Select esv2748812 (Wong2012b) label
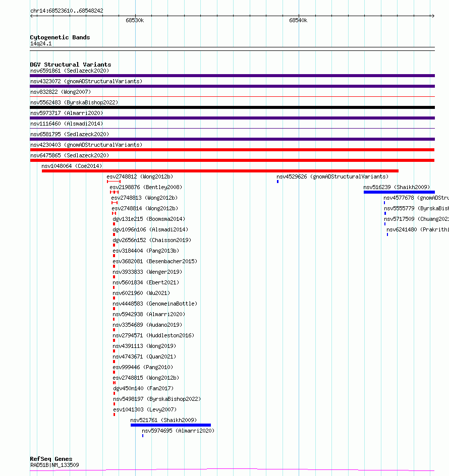Image resolution: width=449 pixels, height=476 pixels. (x=140, y=176)
